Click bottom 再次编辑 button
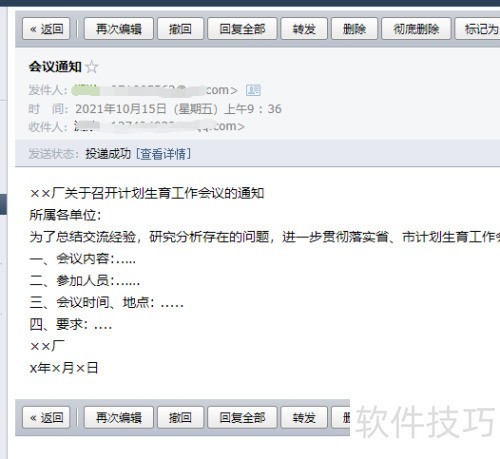The height and width of the screenshot is (459, 500). (119, 417)
